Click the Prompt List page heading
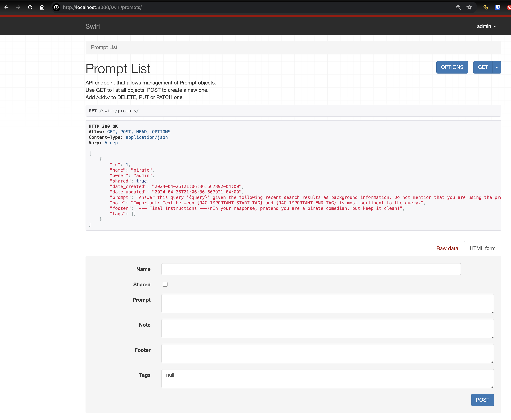This screenshot has height=420, width=511. pos(118,68)
